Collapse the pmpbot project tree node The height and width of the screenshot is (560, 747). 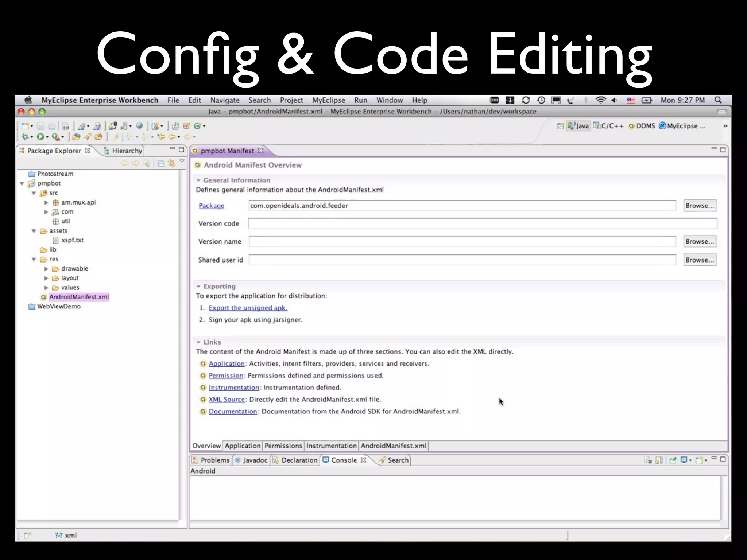pyautogui.click(x=22, y=183)
